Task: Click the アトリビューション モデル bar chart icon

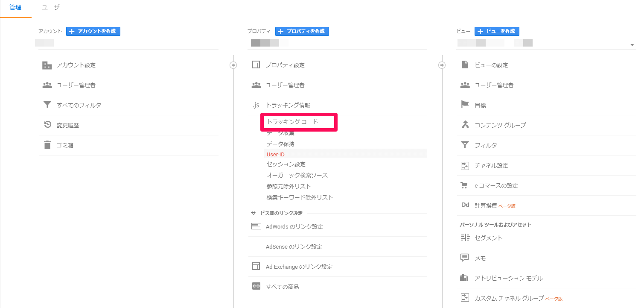Action: [x=465, y=278]
